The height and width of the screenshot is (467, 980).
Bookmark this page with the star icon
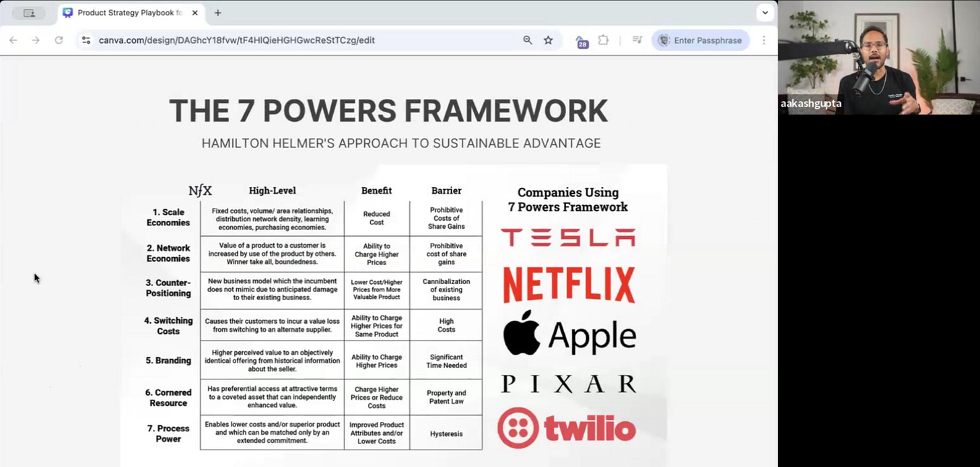point(548,40)
